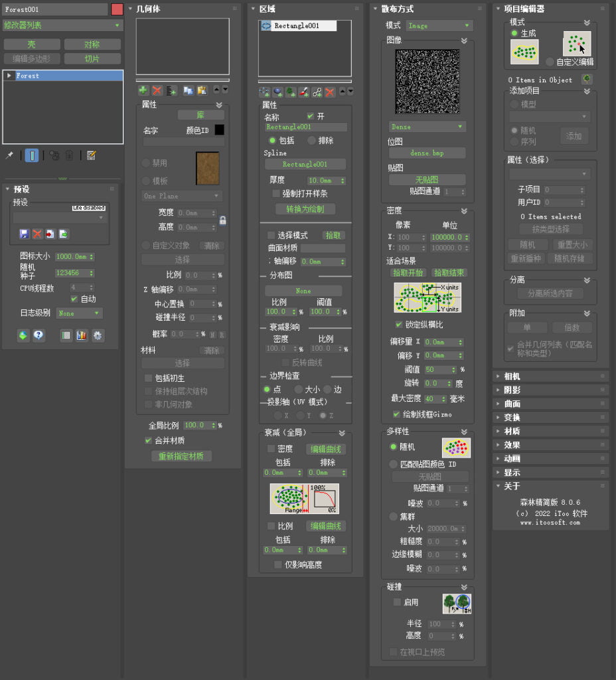Open the 修改器列表 dropdown
The image size is (616, 680).
(62, 25)
